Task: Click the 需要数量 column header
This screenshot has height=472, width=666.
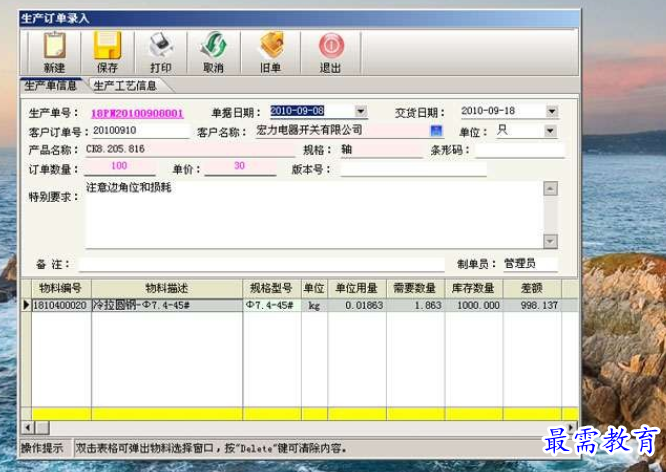Action: 415,288
